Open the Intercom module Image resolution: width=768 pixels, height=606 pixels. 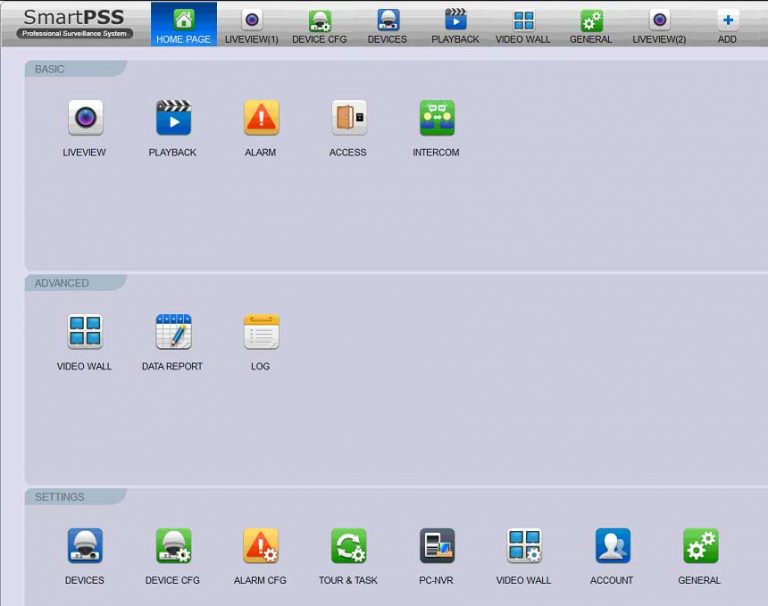point(436,119)
